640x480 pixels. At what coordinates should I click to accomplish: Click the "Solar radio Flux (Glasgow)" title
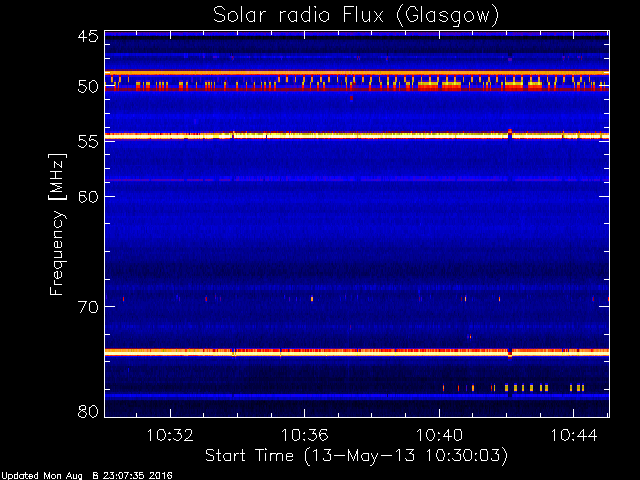(356, 16)
